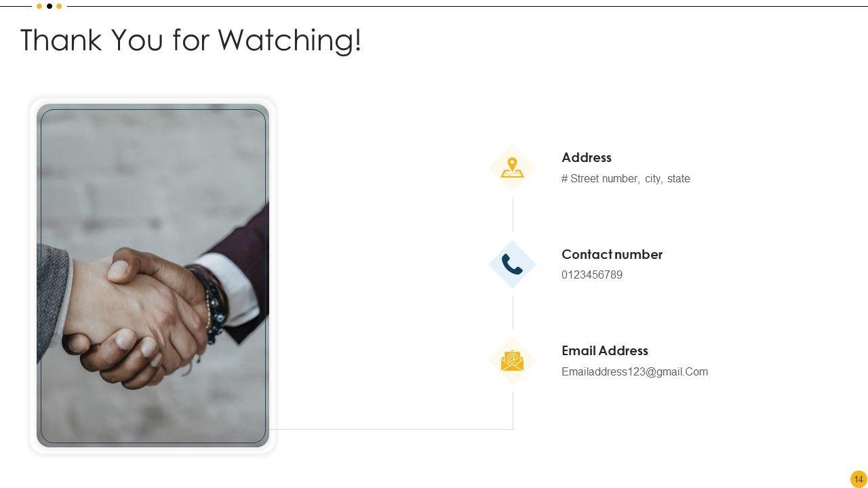Click the first yellow dot at top
Viewport: 868px width, 488px height.
pos(39,6)
